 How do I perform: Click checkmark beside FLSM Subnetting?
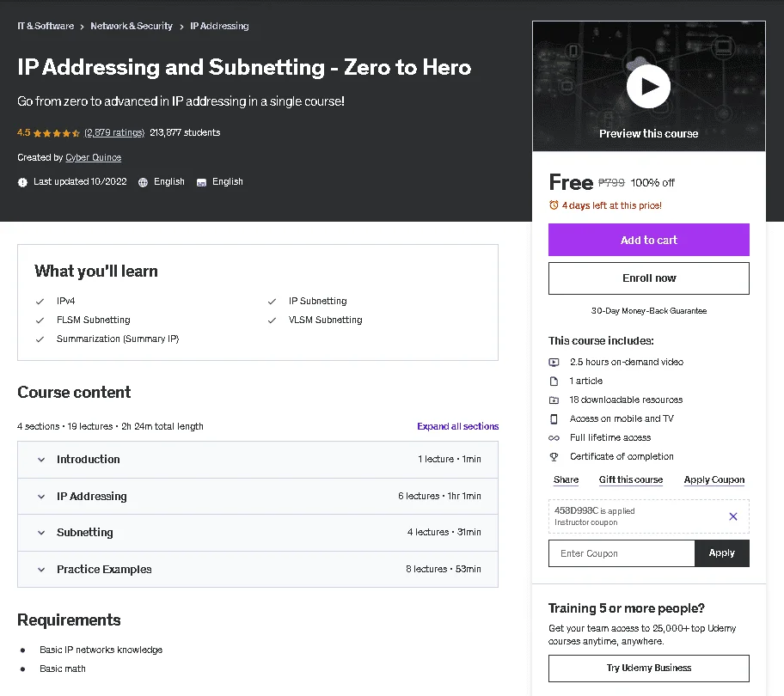[x=40, y=321]
